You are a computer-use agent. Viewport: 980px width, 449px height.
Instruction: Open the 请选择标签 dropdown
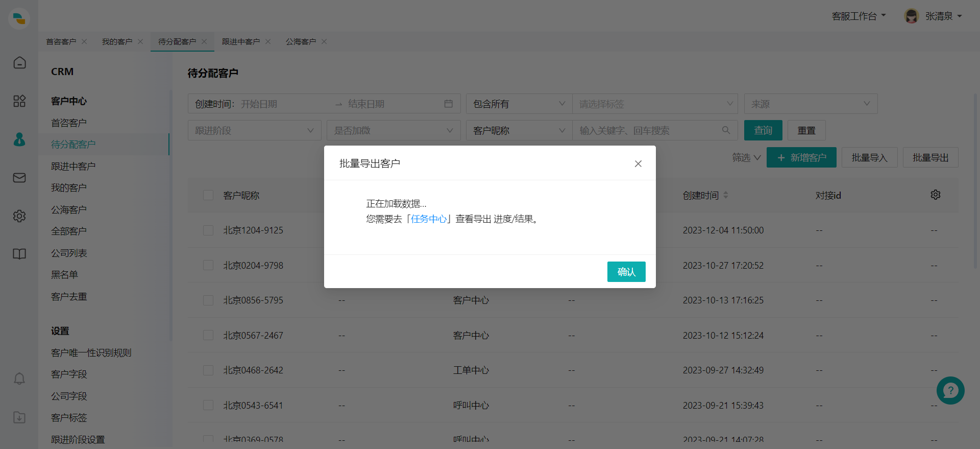655,104
